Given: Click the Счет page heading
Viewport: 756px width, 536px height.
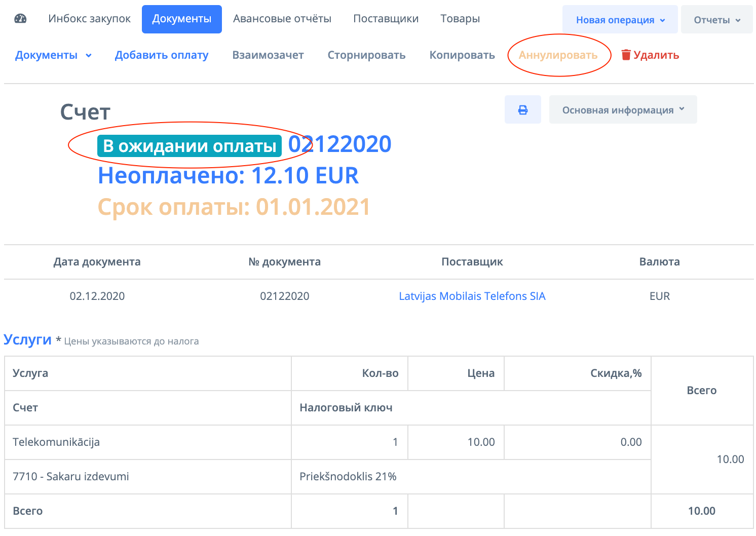Looking at the screenshot, I should click(85, 112).
